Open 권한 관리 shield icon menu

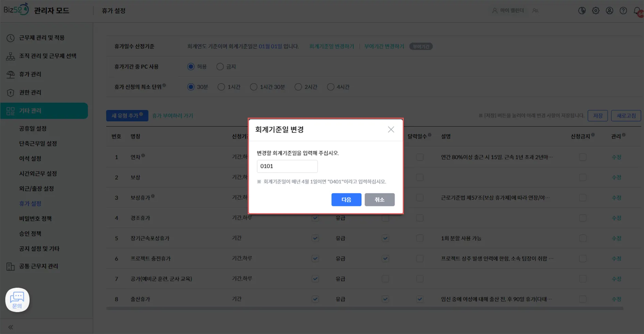pyautogui.click(x=11, y=92)
